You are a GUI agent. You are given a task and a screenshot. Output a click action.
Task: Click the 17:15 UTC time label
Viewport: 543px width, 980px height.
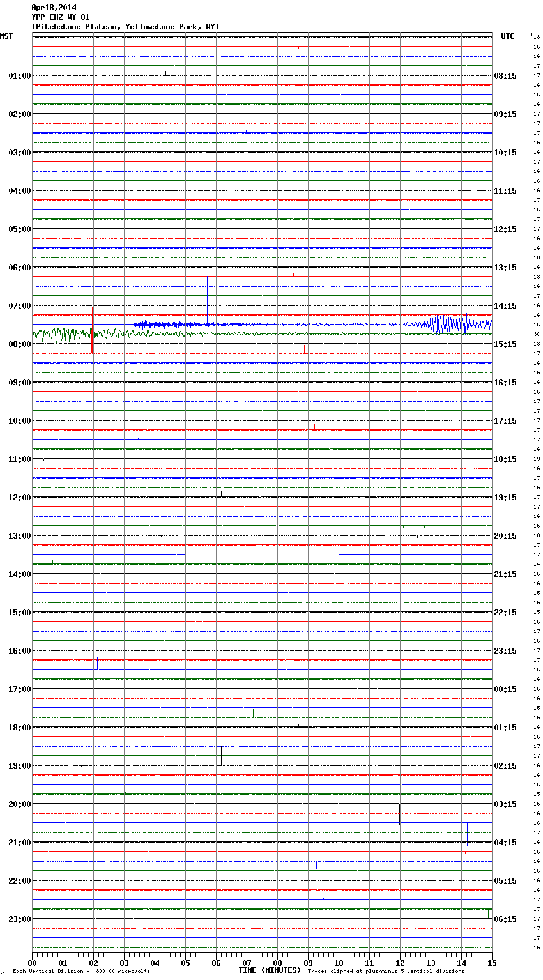coord(505,421)
